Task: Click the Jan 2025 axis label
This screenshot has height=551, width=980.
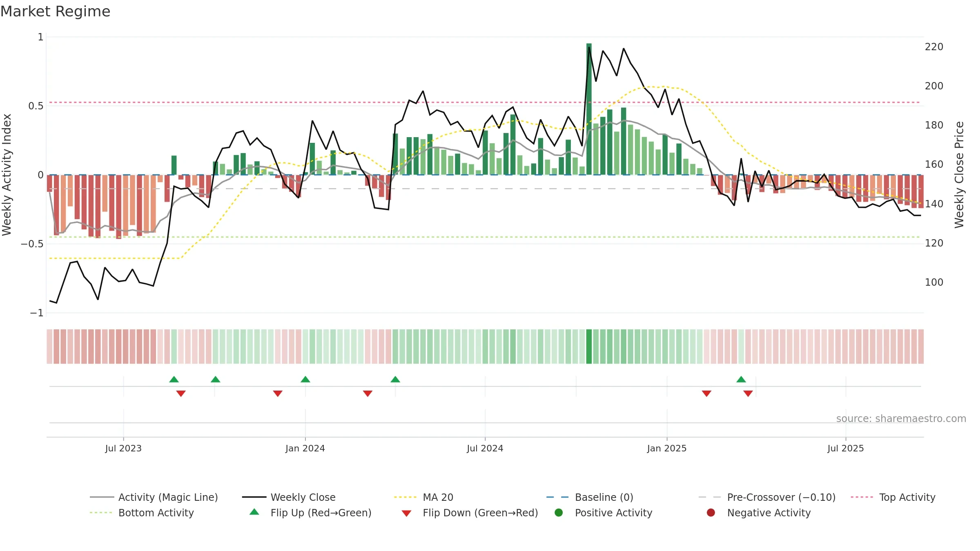Action: pyautogui.click(x=667, y=449)
